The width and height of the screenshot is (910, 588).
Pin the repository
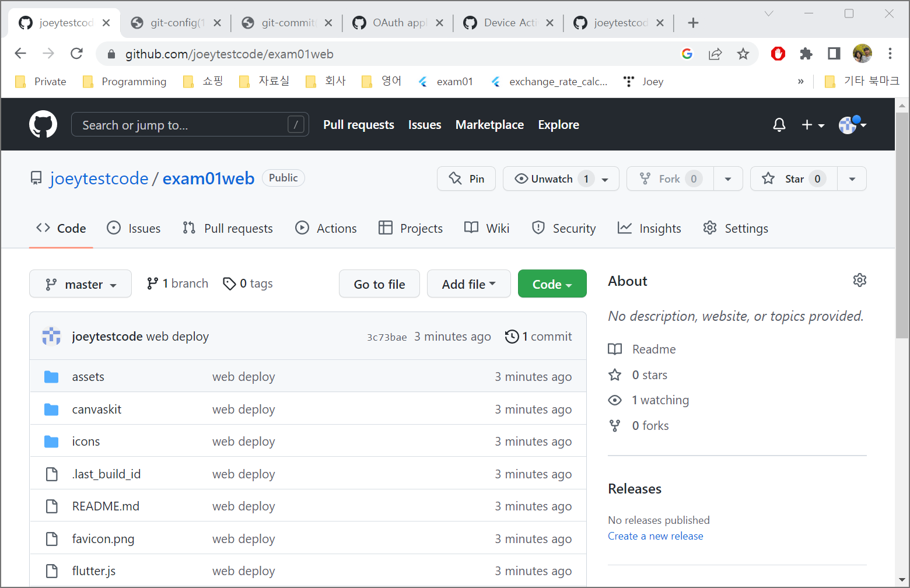coord(466,178)
